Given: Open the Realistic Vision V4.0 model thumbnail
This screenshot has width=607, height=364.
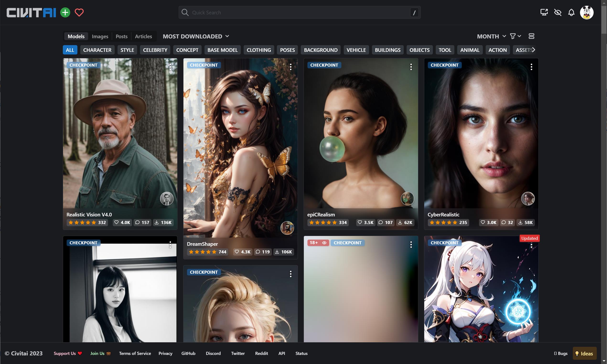Looking at the screenshot, I should tap(120, 133).
